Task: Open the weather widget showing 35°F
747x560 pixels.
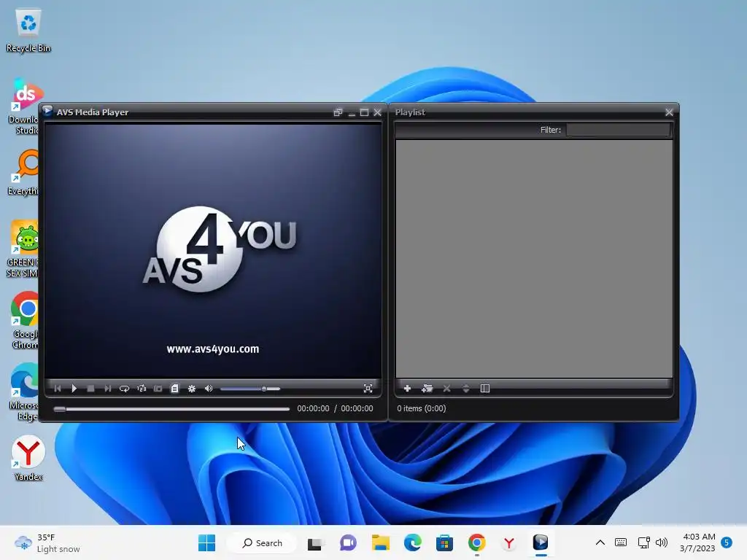Action: [x=47, y=542]
